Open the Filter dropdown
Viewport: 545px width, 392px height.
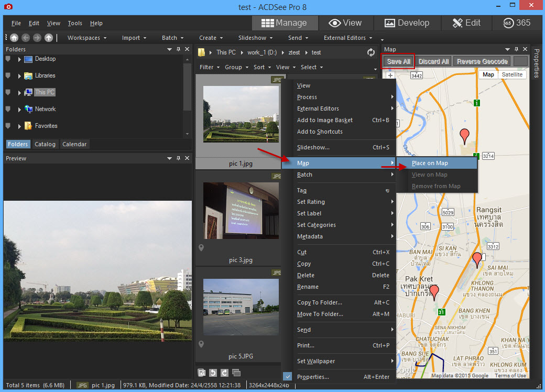pyautogui.click(x=210, y=67)
